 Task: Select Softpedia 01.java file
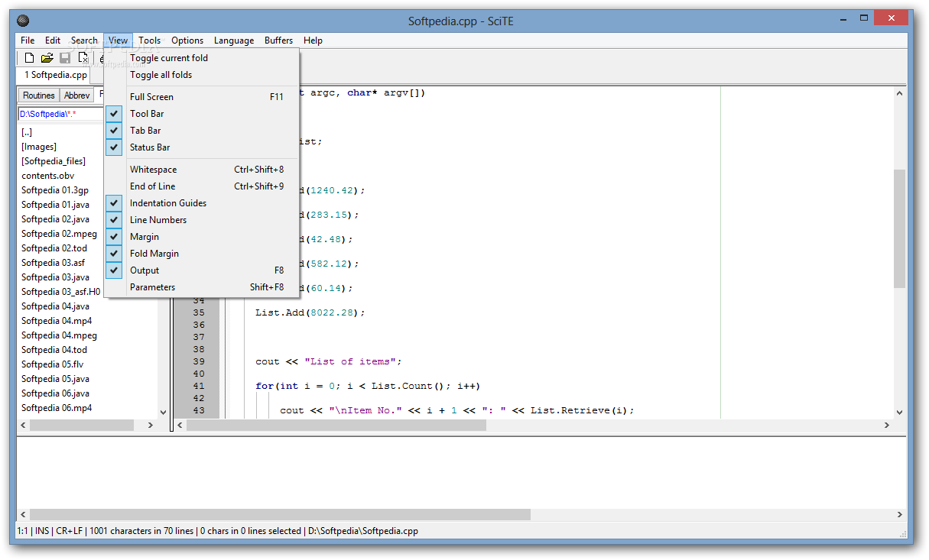click(x=55, y=205)
